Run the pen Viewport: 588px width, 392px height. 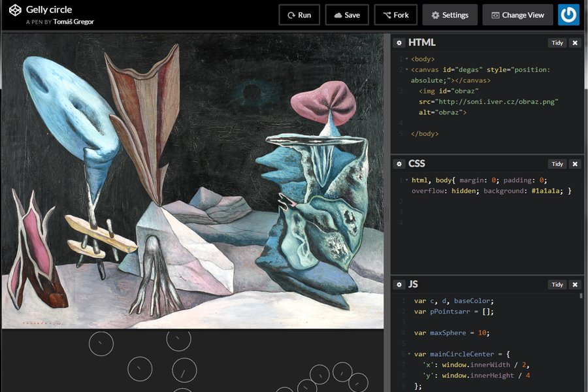pos(299,15)
